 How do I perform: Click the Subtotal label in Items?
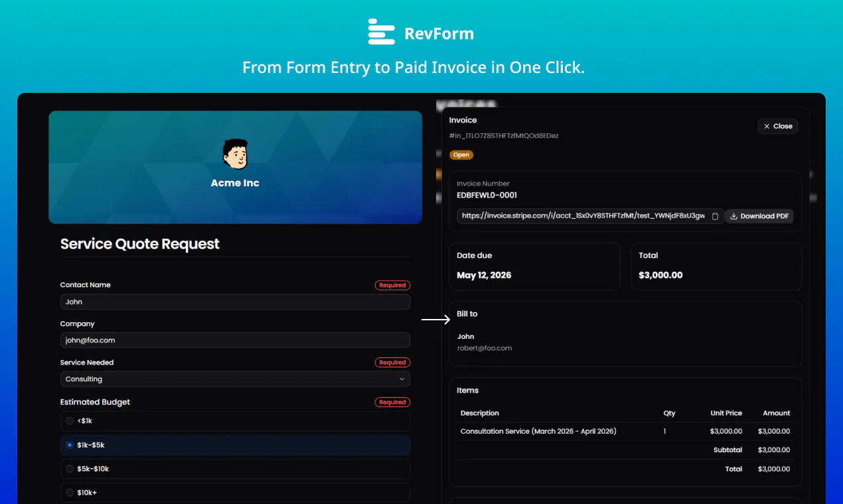pos(728,450)
